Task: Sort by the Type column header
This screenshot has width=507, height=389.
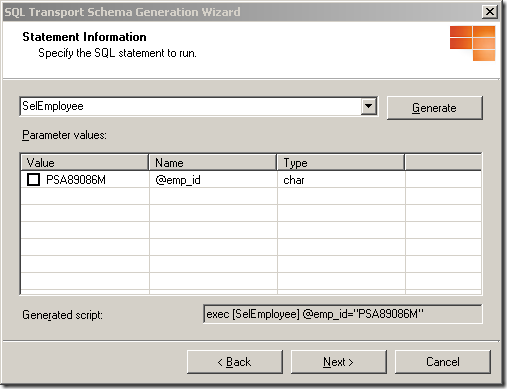Action: [x=341, y=163]
